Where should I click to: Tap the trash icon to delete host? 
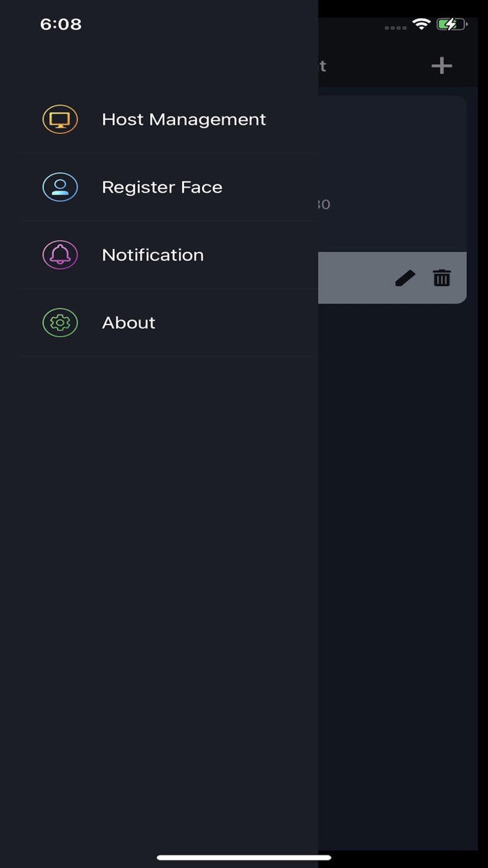click(x=441, y=278)
